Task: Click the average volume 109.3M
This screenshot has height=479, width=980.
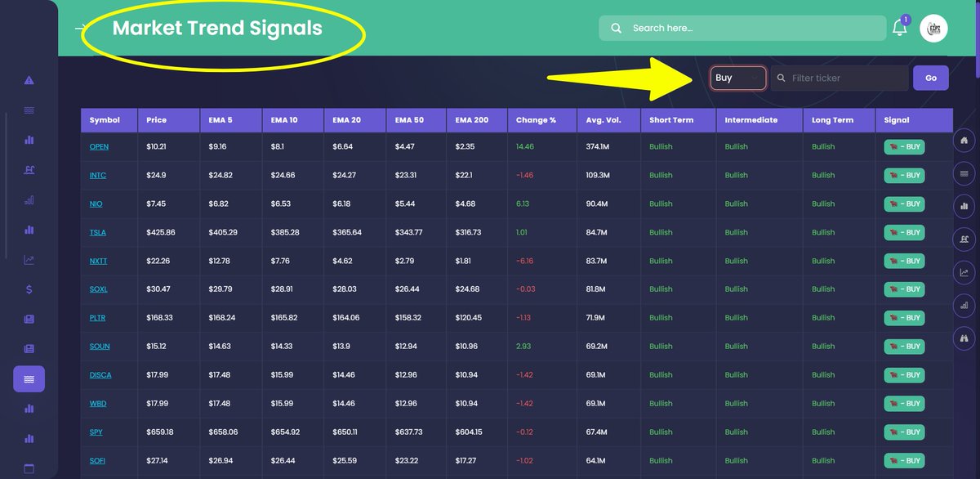Action: [x=599, y=176]
